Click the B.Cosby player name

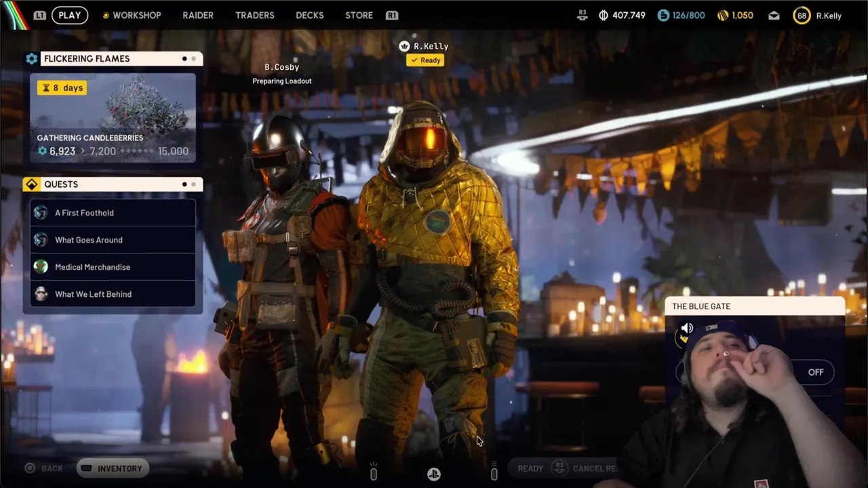click(281, 67)
